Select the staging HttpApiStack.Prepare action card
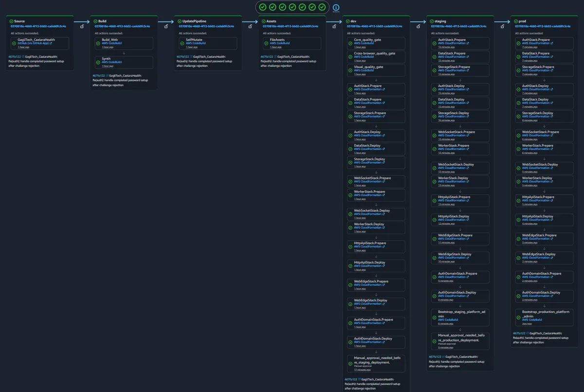Viewport: 584px width, 392px height. tap(460, 200)
